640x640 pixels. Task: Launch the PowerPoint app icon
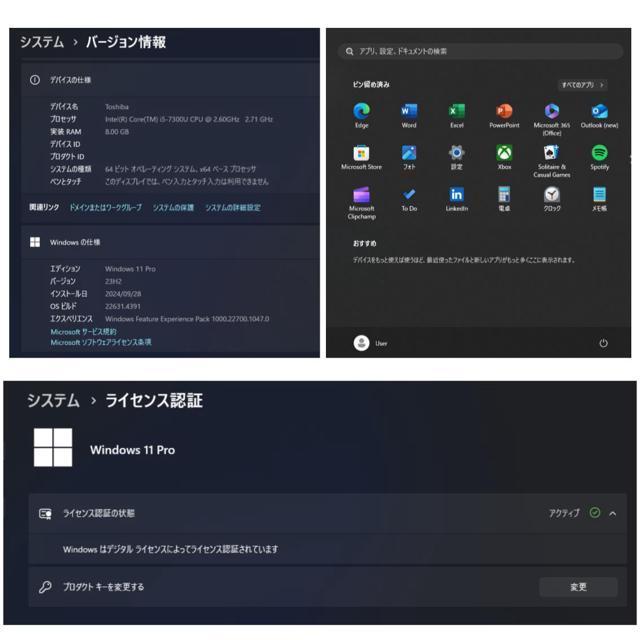[x=504, y=112]
